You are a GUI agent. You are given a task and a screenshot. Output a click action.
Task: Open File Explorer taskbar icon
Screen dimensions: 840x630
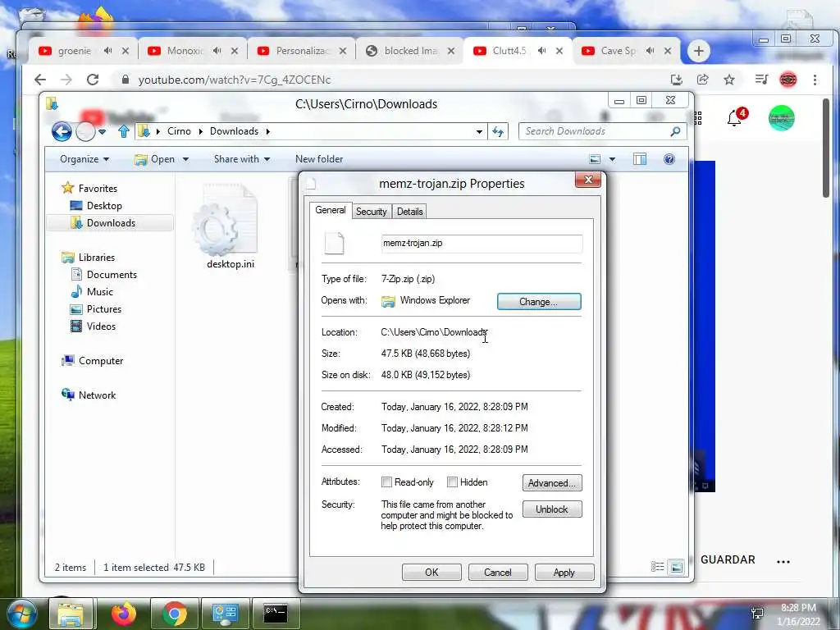(71, 614)
